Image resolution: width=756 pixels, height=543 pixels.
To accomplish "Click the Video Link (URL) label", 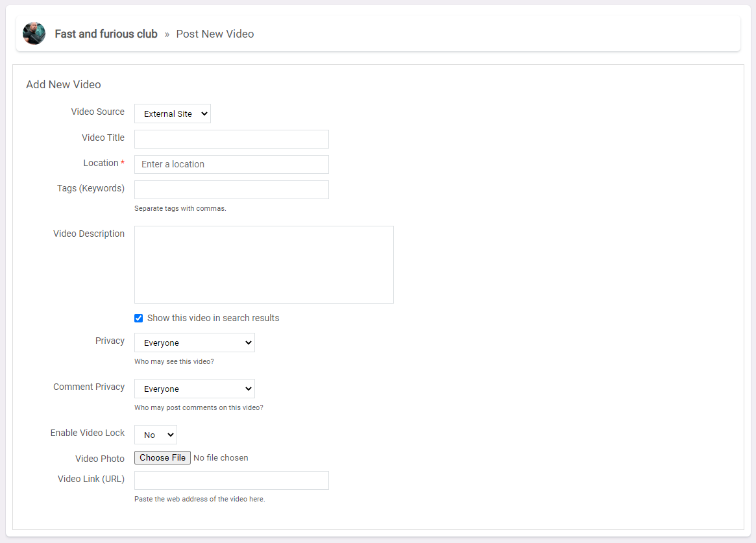I will tap(91, 479).
